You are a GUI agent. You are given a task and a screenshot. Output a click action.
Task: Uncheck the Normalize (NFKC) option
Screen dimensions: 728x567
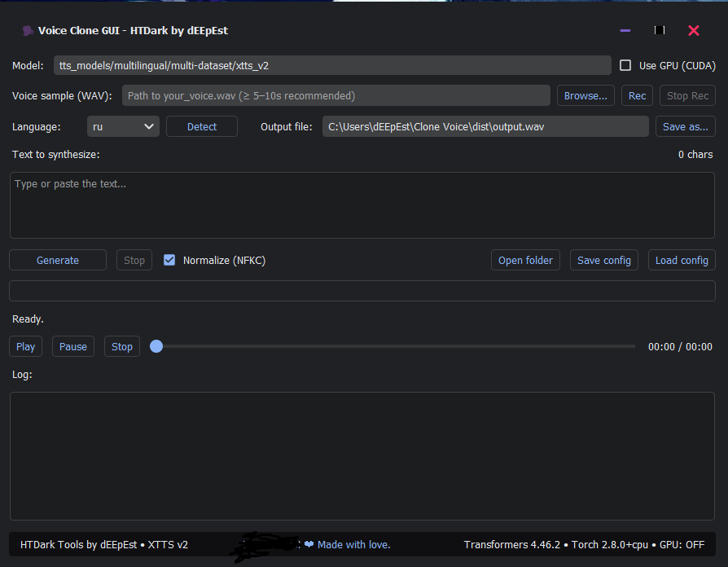[x=169, y=260]
